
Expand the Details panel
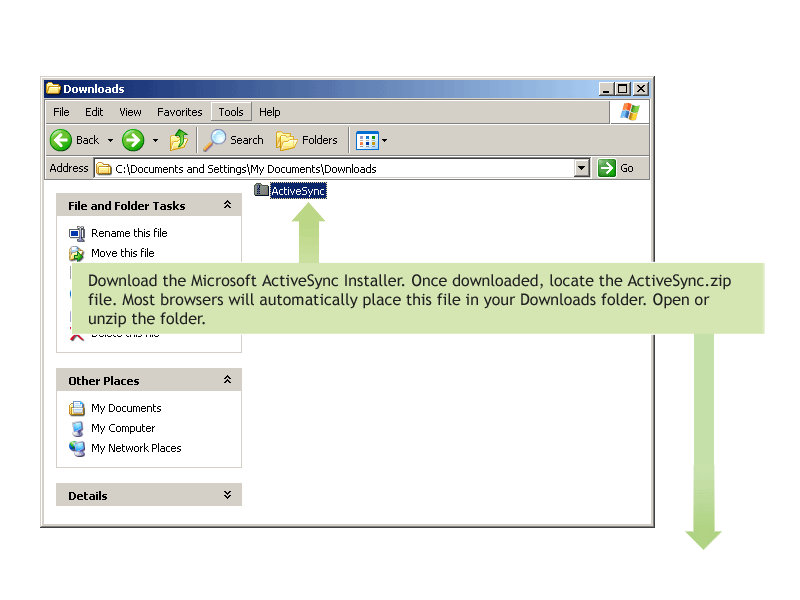(x=228, y=495)
